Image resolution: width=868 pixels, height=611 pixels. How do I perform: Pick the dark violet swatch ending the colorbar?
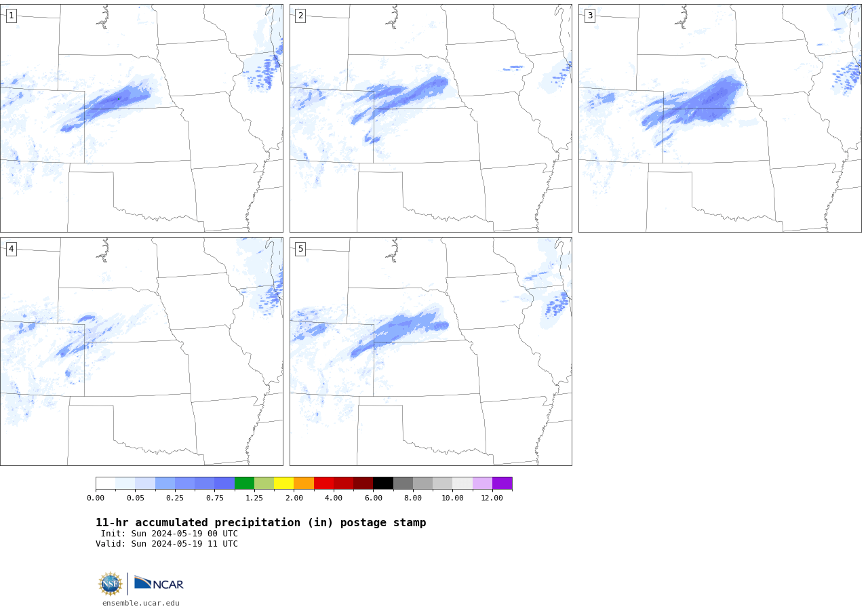coord(502,483)
